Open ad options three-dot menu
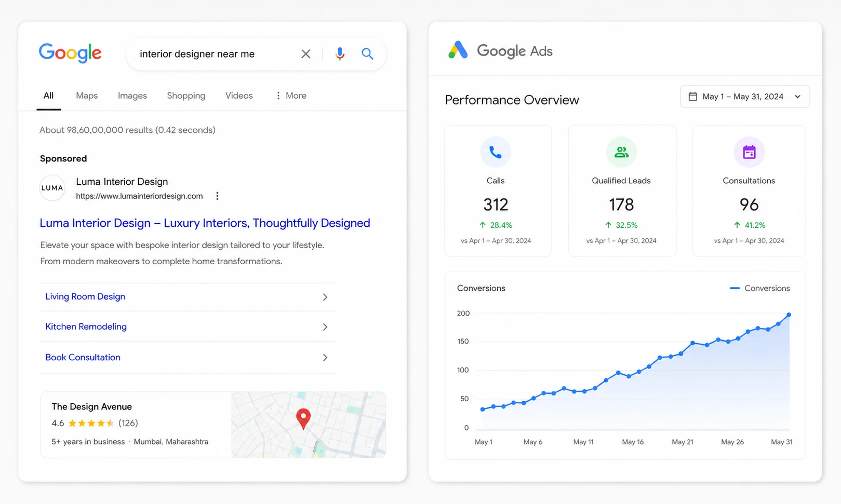The image size is (841, 504). pos(217,196)
